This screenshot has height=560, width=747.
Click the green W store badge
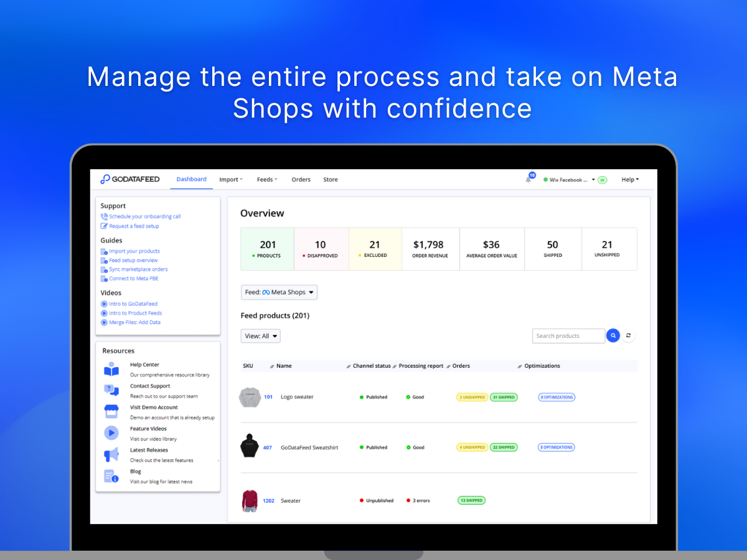tap(602, 180)
